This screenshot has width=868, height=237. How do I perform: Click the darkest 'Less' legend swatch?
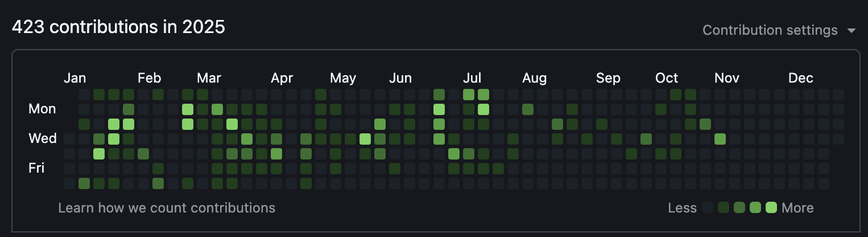point(708,208)
